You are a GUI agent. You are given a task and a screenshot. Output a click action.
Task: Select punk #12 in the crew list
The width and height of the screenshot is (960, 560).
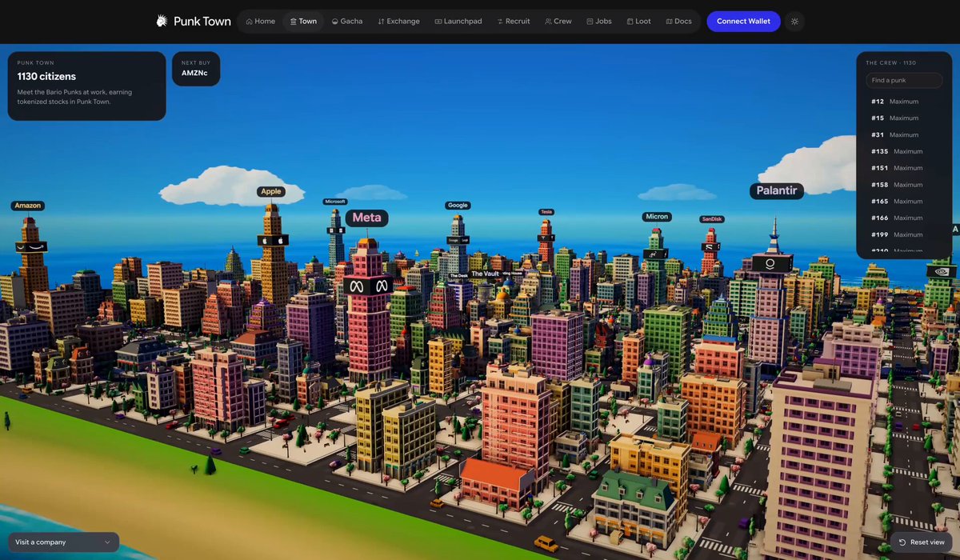click(904, 102)
